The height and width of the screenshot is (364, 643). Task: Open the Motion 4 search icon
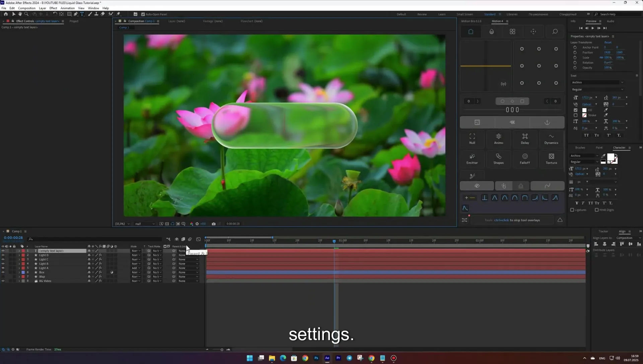click(555, 31)
